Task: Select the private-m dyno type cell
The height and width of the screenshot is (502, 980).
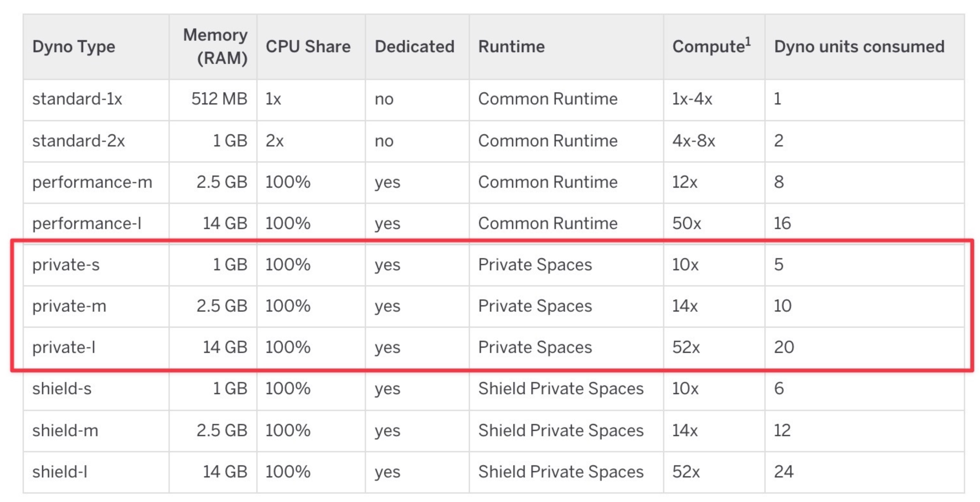Action: 69,306
